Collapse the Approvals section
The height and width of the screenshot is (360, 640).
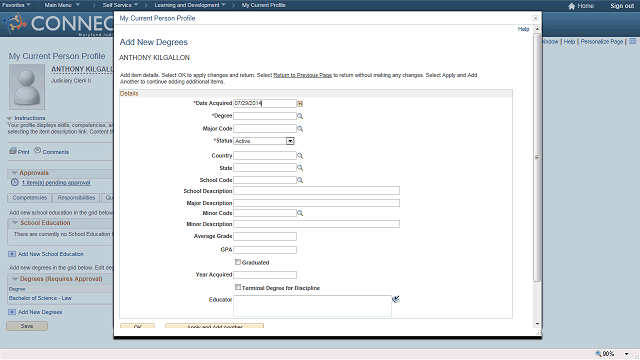coord(14,173)
